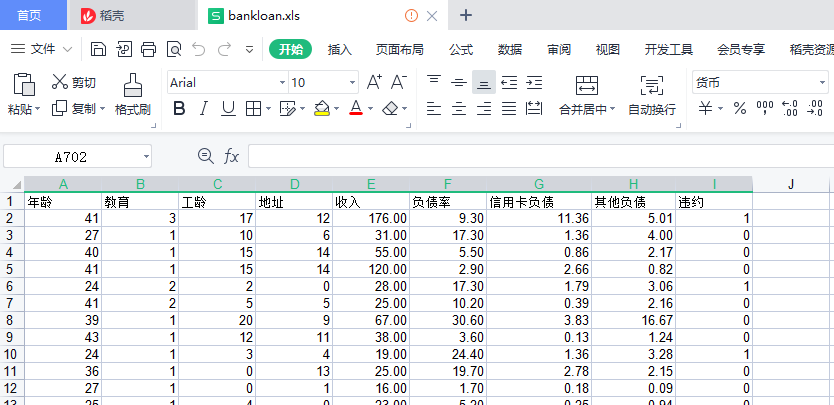The width and height of the screenshot is (834, 405).
Task: Click Merge and Center icon
Action: (x=587, y=85)
